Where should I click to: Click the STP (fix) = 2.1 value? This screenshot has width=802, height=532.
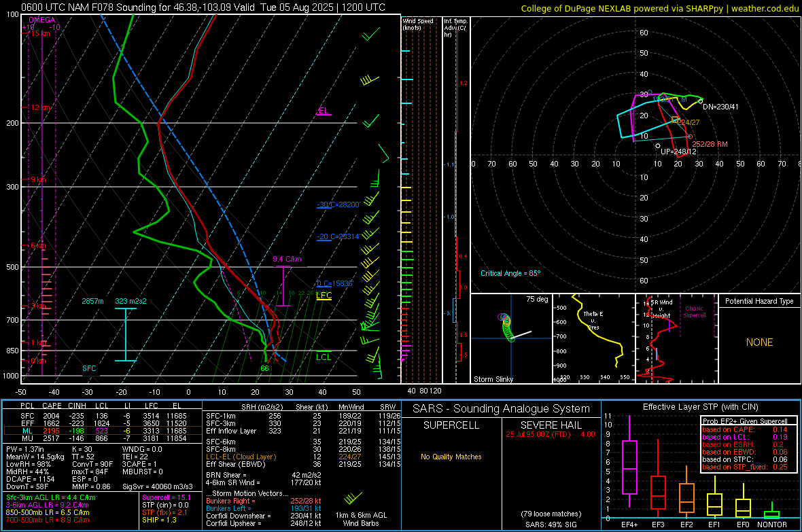pyautogui.click(x=164, y=512)
